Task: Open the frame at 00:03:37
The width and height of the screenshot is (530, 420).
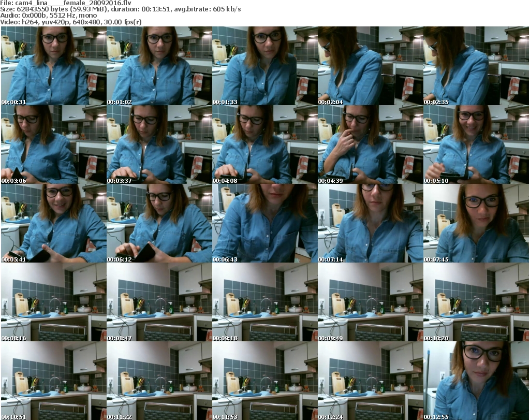Action: tap(159, 144)
